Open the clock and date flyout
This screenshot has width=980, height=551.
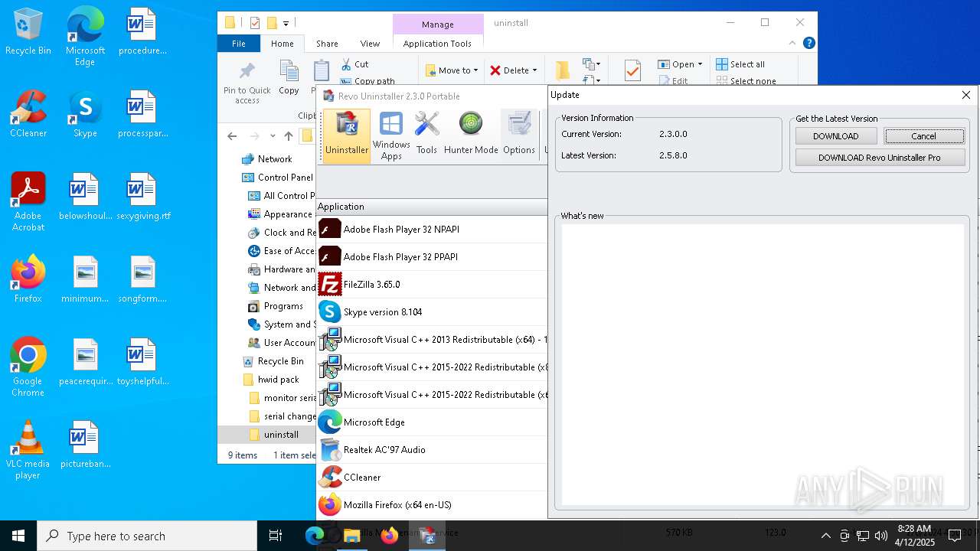(915, 536)
